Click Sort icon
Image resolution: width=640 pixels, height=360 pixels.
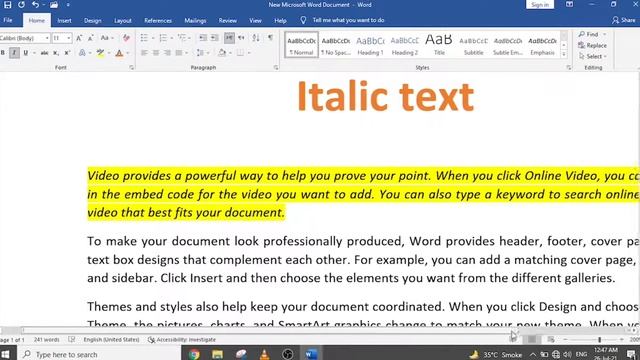pyautogui.click(x=256, y=38)
